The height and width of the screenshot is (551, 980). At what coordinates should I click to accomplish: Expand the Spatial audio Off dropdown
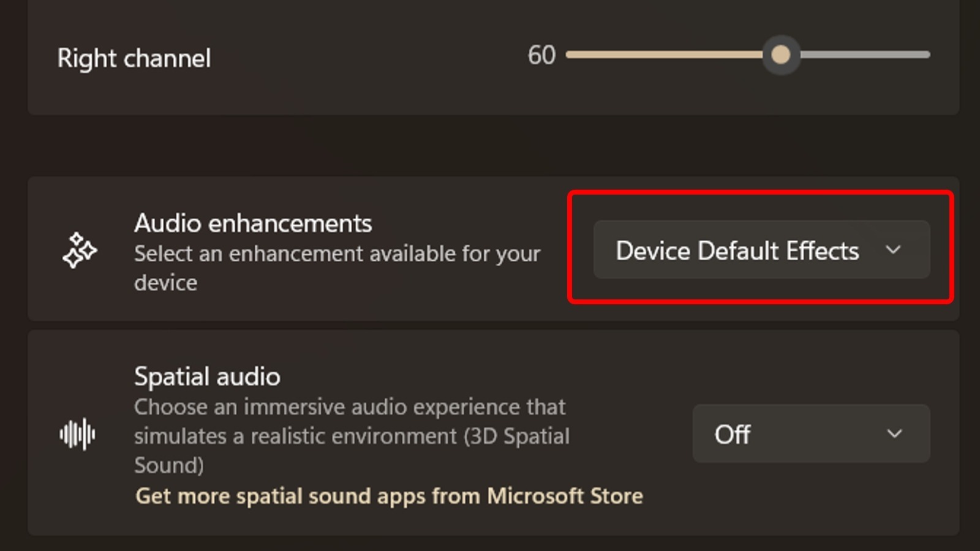click(x=810, y=433)
